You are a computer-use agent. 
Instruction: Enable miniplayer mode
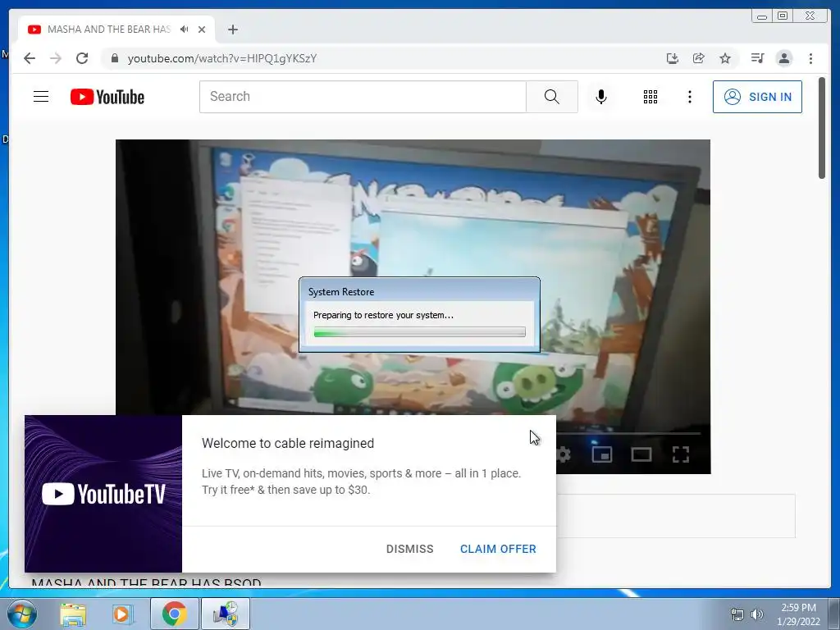[x=601, y=454]
